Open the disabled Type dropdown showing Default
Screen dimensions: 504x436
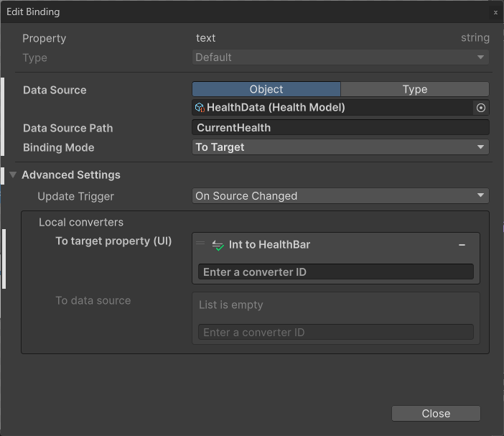coord(340,57)
